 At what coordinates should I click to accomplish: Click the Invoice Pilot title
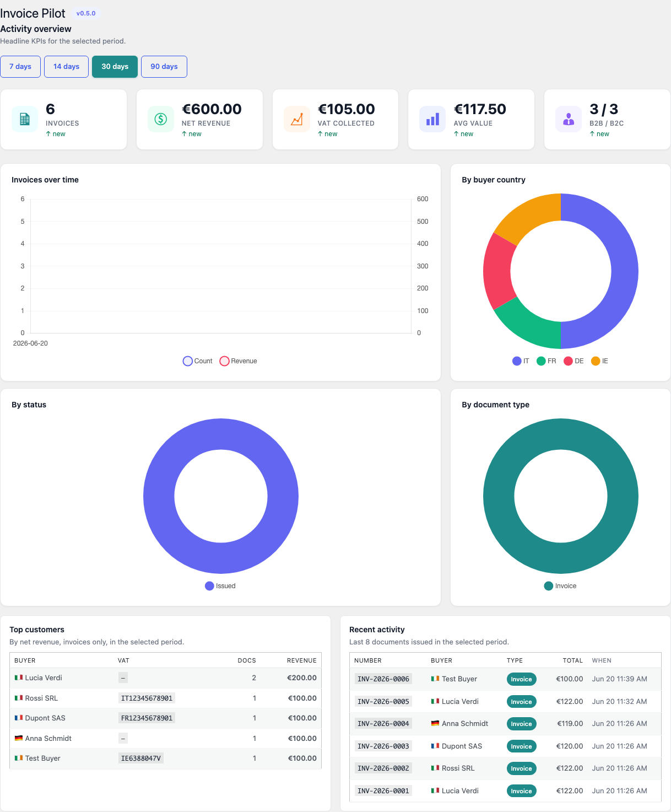tap(33, 13)
